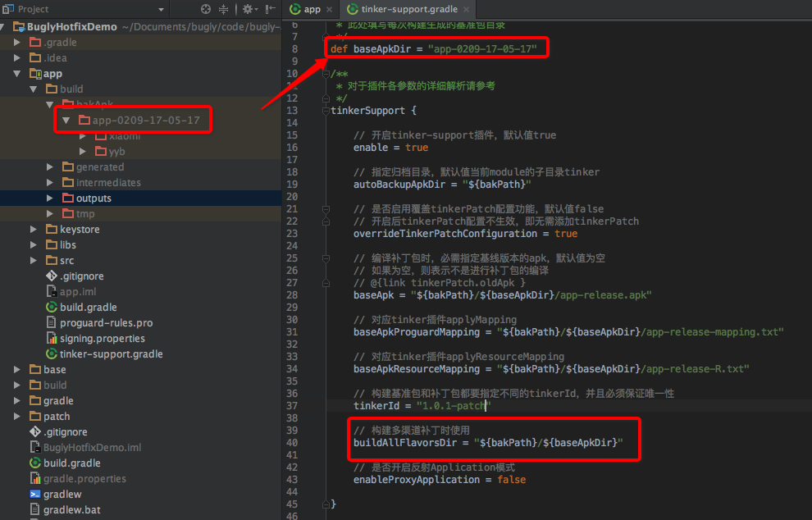The image size is (812, 520).
Task: Expand the outputs folder arrow
Action: pyautogui.click(x=50, y=198)
